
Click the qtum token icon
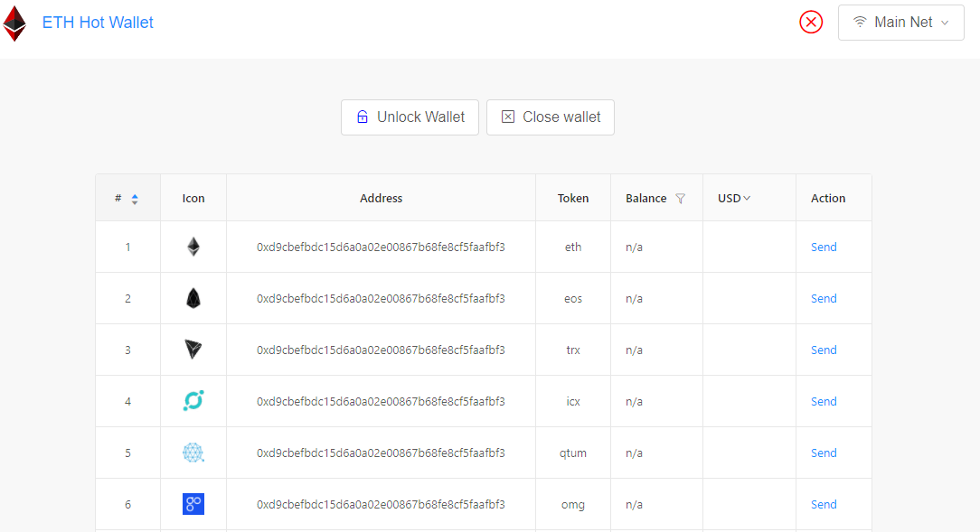coord(193,453)
